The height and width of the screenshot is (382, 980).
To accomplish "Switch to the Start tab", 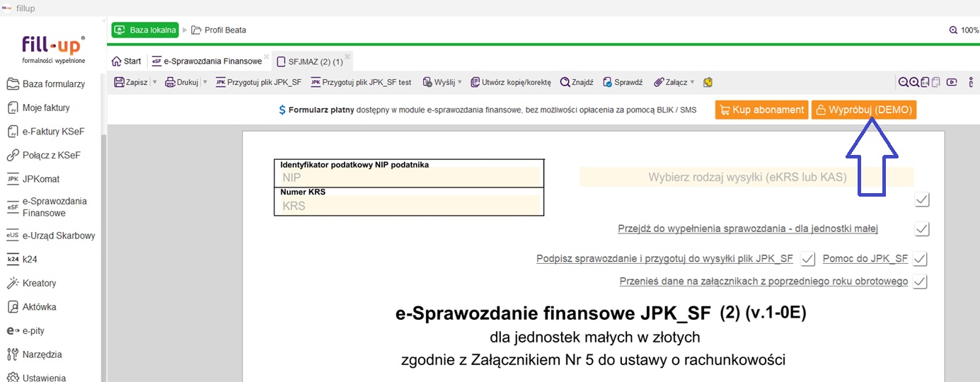I will tap(127, 62).
